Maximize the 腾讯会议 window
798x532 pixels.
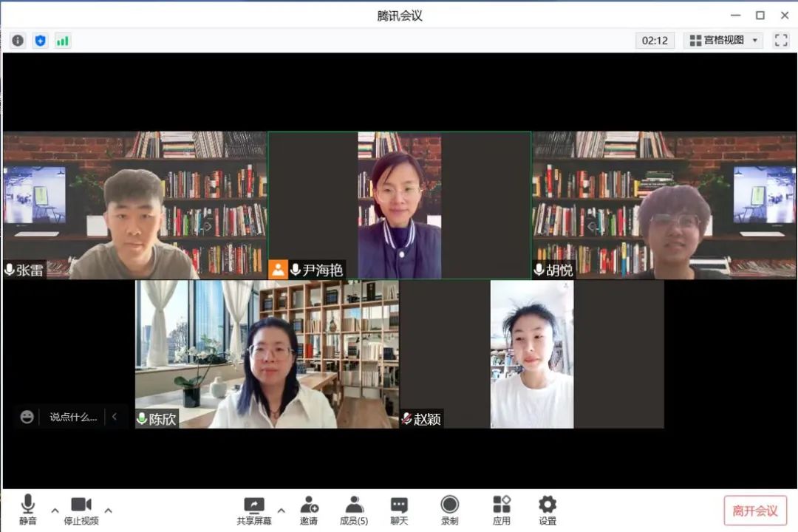[760, 16]
